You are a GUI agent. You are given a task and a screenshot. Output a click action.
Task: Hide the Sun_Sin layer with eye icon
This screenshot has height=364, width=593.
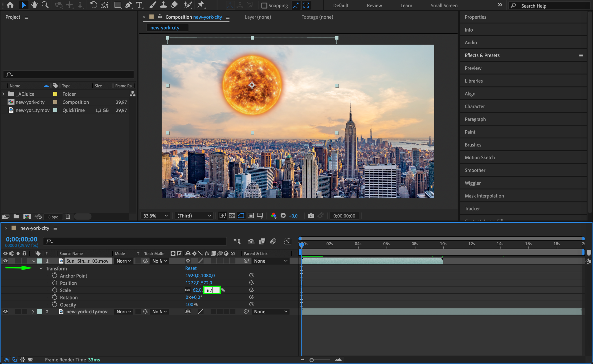(x=5, y=261)
